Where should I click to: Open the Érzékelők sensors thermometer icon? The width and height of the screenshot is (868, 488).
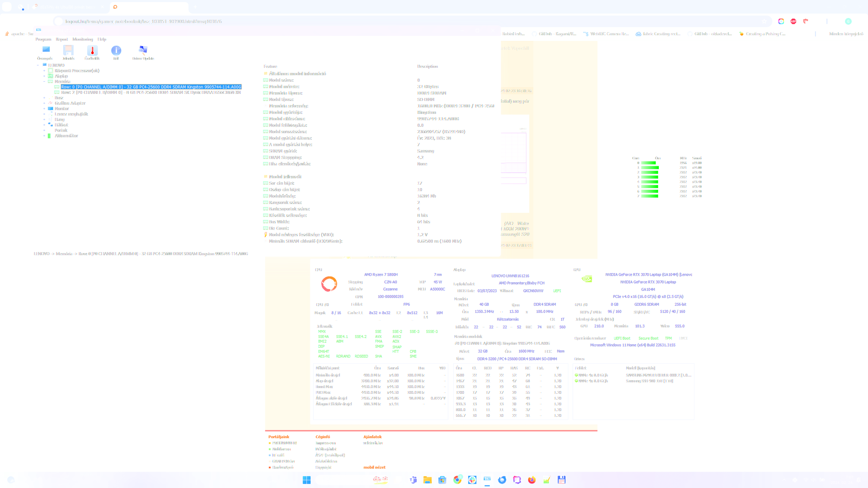(92, 52)
